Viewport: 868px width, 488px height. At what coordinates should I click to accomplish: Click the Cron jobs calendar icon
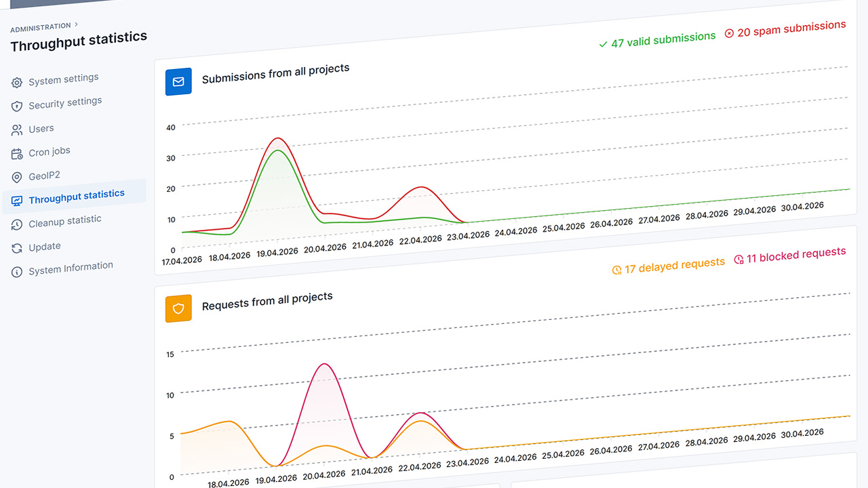pos(17,154)
